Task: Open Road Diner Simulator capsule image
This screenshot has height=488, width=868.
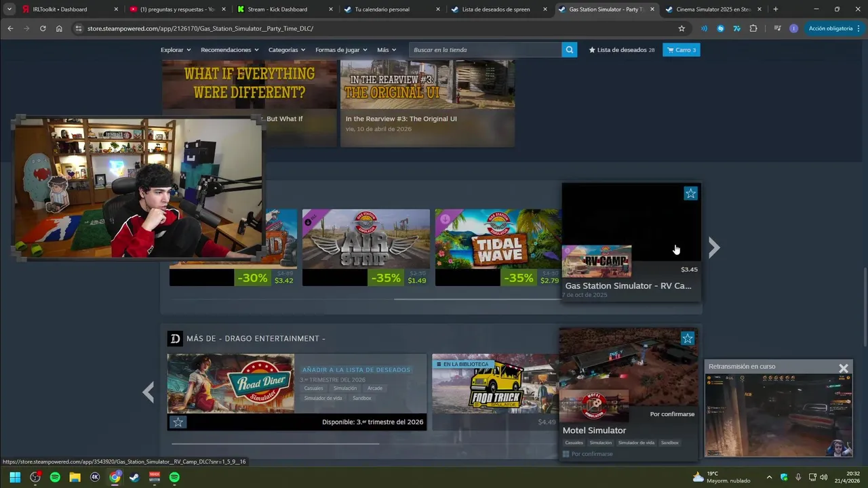Action: click(231, 384)
